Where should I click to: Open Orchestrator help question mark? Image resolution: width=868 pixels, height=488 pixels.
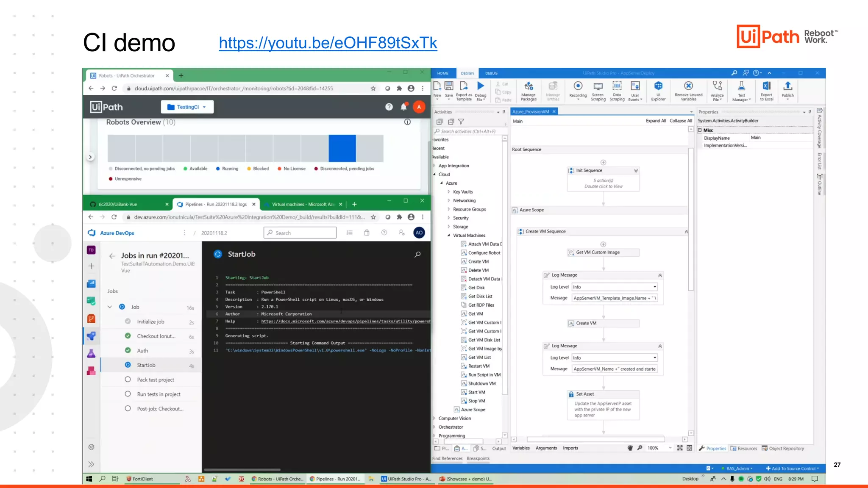pyautogui.click(x=389, y=107)
